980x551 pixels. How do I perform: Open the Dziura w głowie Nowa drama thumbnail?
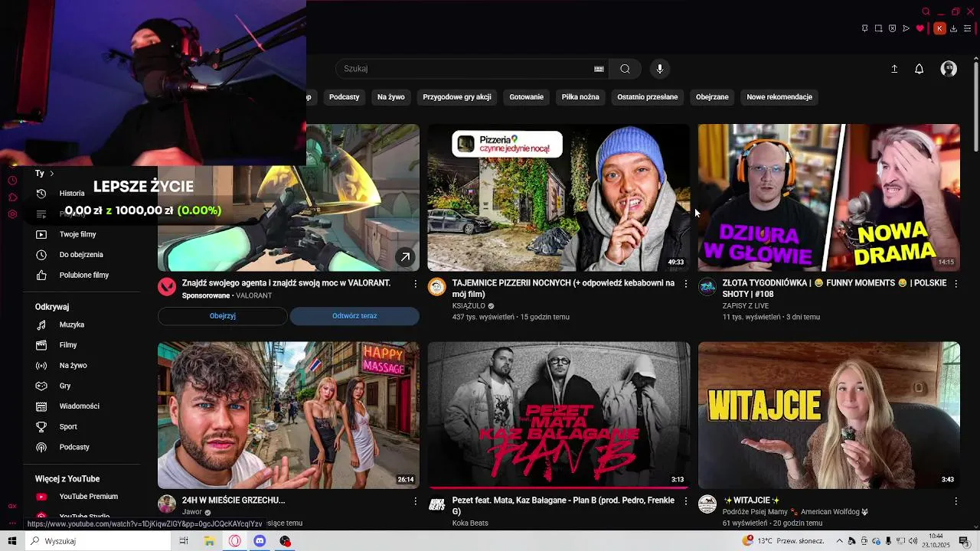[829, 197]
